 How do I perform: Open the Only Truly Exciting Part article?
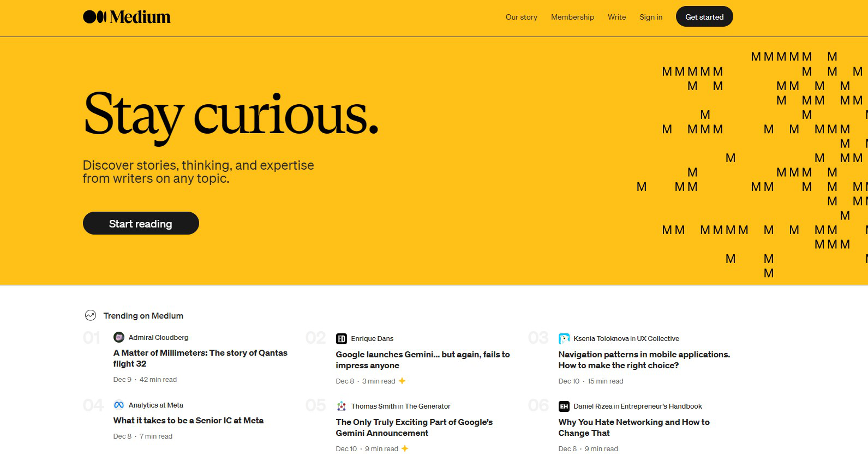(x=414, y=428)
